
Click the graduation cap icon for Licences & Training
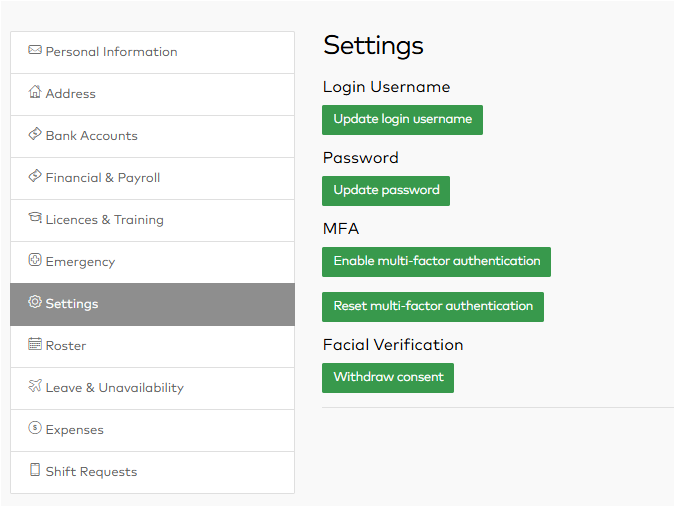click(35, 218)
